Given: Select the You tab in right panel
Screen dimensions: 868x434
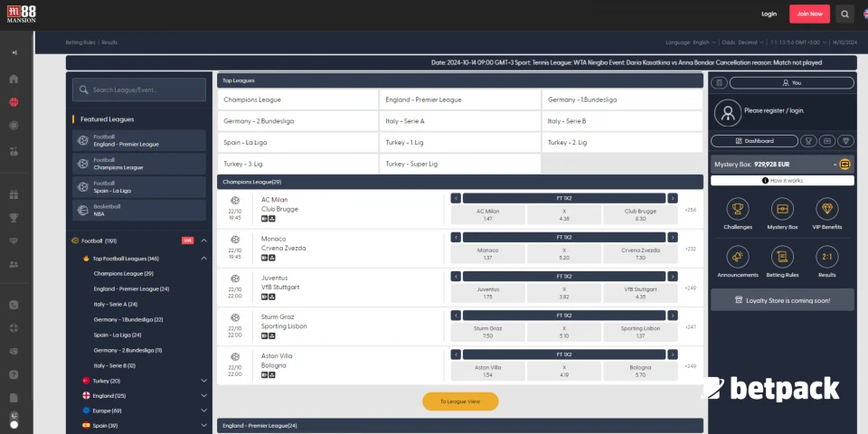Looking at the screenshot, I should point(791,82).
